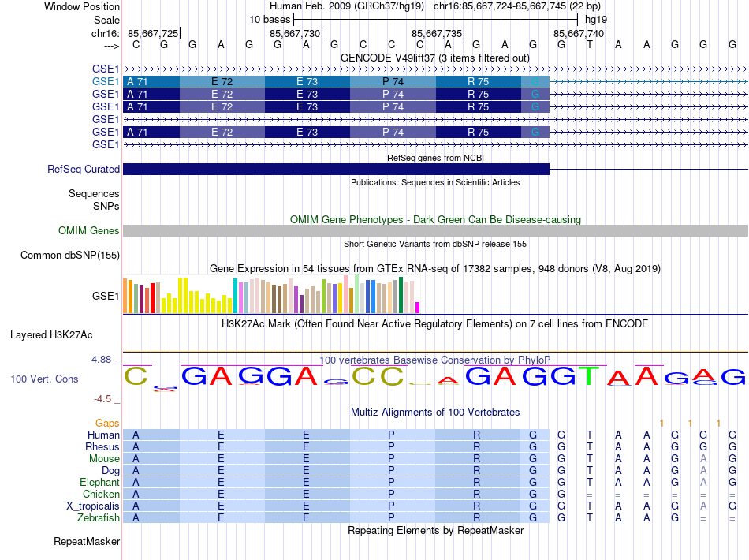Image resolution: width=749 pixels, height=560 pixels.
Task: Click the orange Gaps label
Action: (107, 423)
